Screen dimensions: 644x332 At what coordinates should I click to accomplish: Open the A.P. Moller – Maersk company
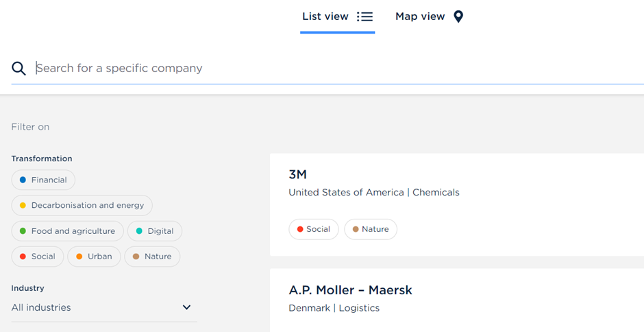[350, 290]
